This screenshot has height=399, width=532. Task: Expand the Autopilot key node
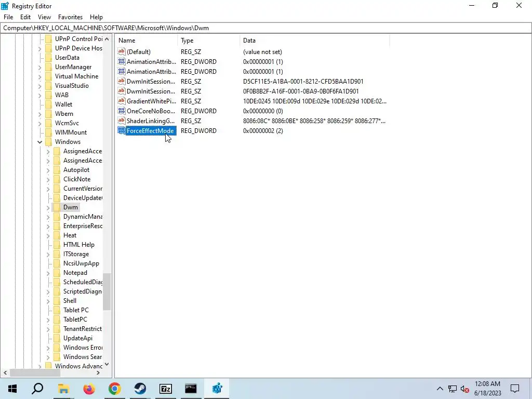pos(48,170)
